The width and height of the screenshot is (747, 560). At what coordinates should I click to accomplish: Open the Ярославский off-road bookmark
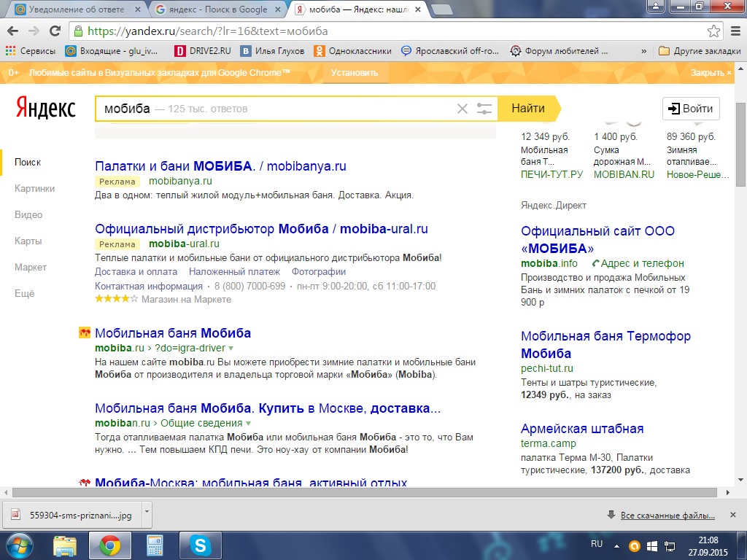coord(450,51)
